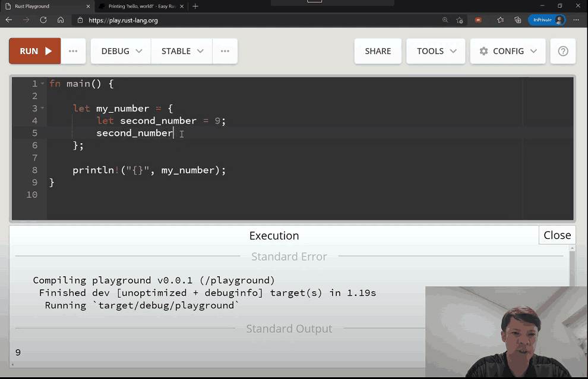Viewport: 588px width, 379px height.
Task: Click the RUN button
Action: tap(34, 51)
